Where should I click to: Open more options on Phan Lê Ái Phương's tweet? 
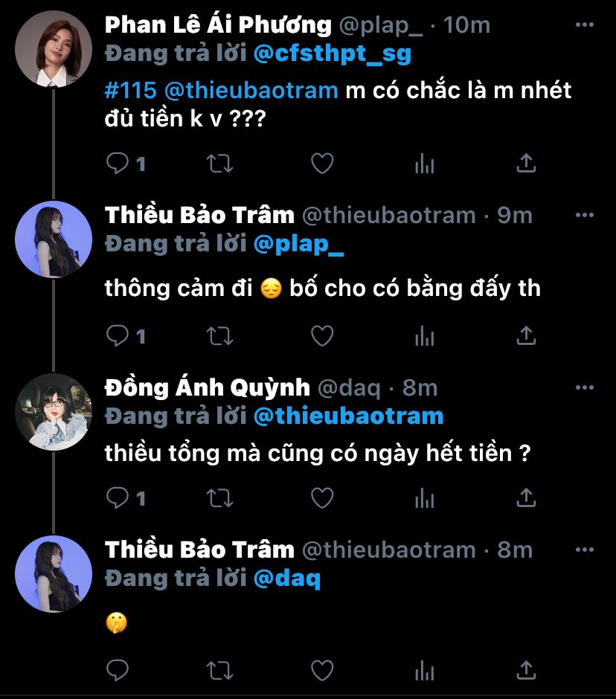[585, 25]
